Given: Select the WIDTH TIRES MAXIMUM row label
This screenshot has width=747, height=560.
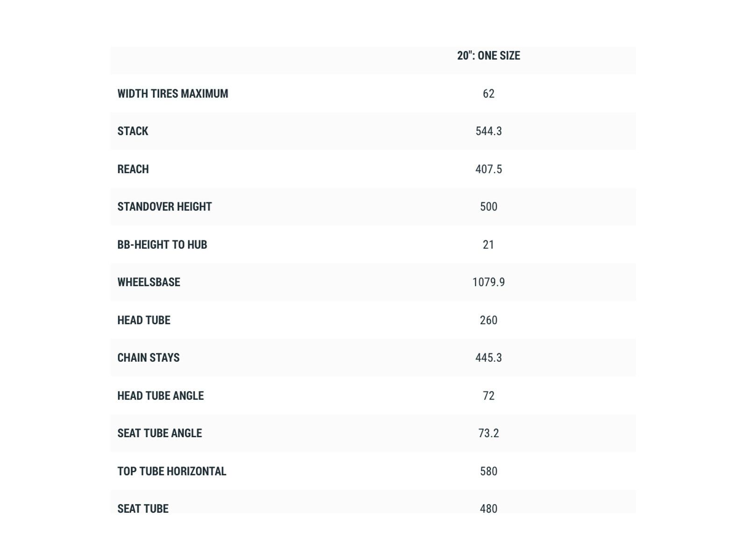Looking at the screenshot, I should coord(173,94).
